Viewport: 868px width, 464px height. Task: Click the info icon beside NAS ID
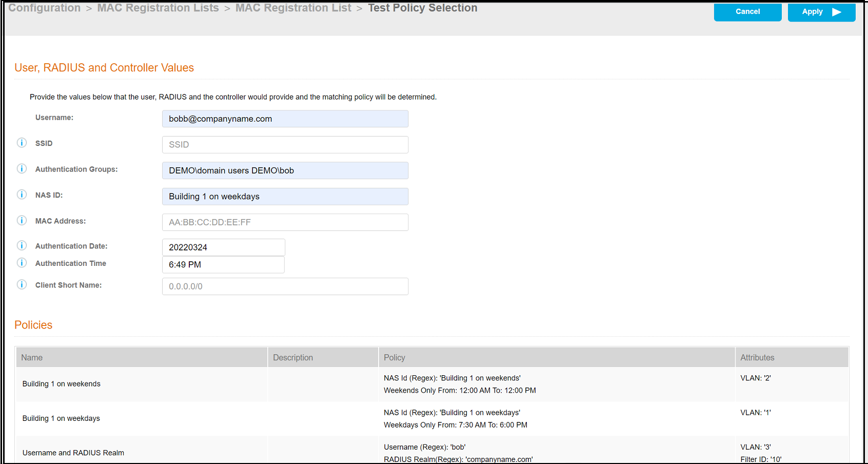(22, 195)
